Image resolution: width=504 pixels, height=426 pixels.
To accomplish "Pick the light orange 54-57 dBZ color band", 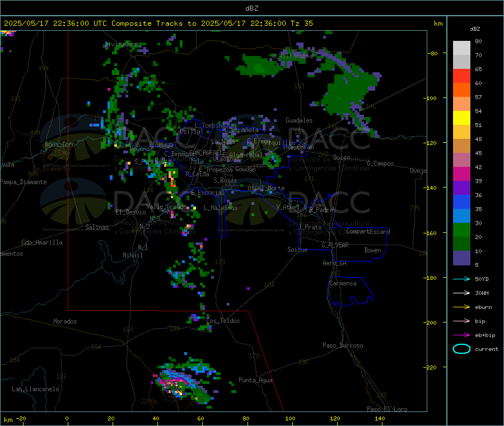I will tap(461, 104).
